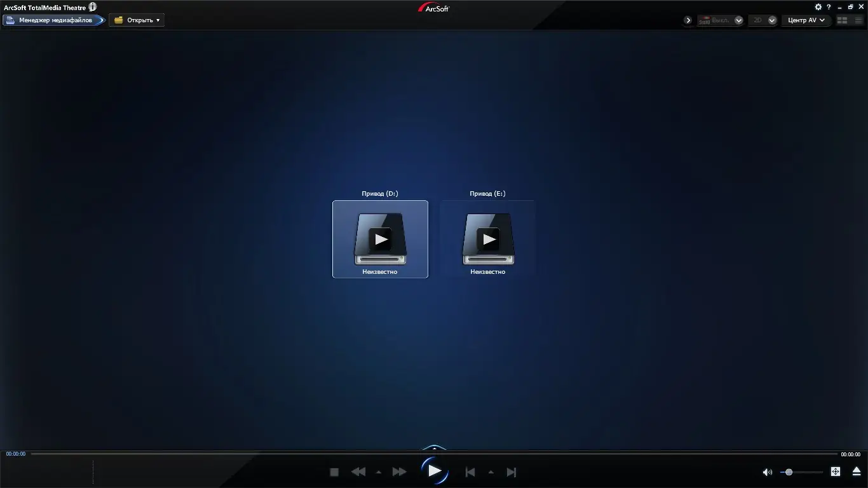The height and width of the screenshot is (488, 868).
Task: Restore down the TotalMedia Theatre window
Action: click(x=850, y=7)
